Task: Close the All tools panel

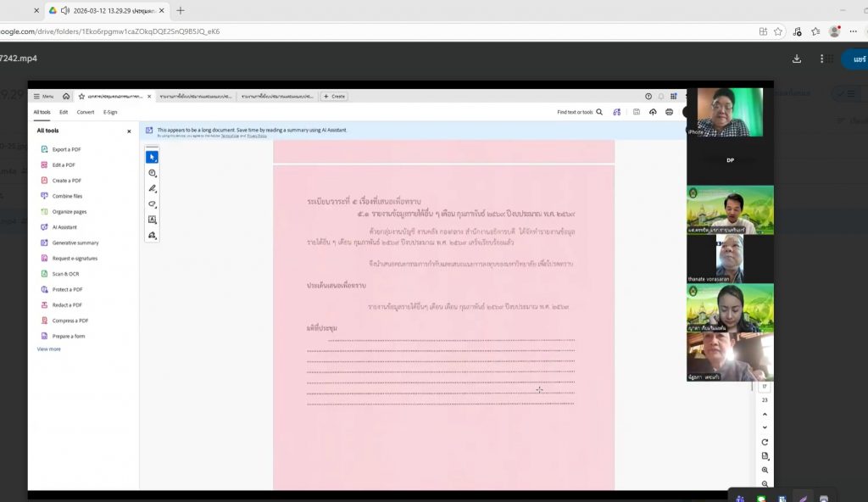Action: click(x=129, y=131)
